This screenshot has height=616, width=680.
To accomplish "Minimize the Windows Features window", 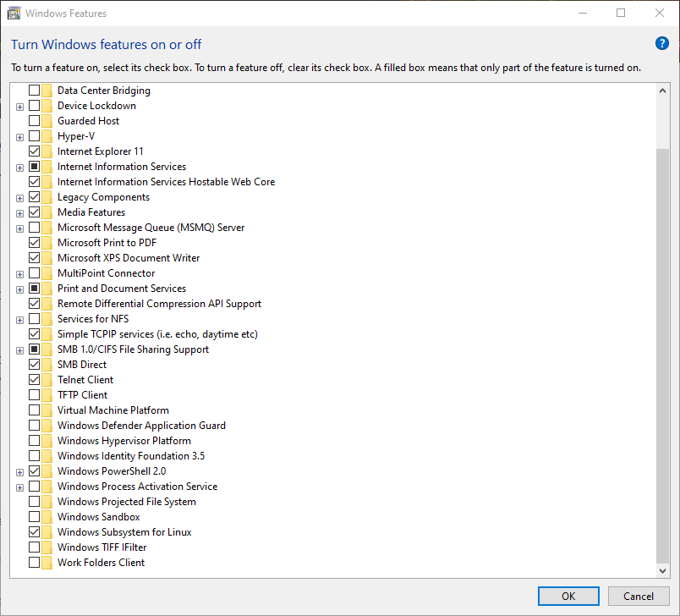I will click(583, 13).
